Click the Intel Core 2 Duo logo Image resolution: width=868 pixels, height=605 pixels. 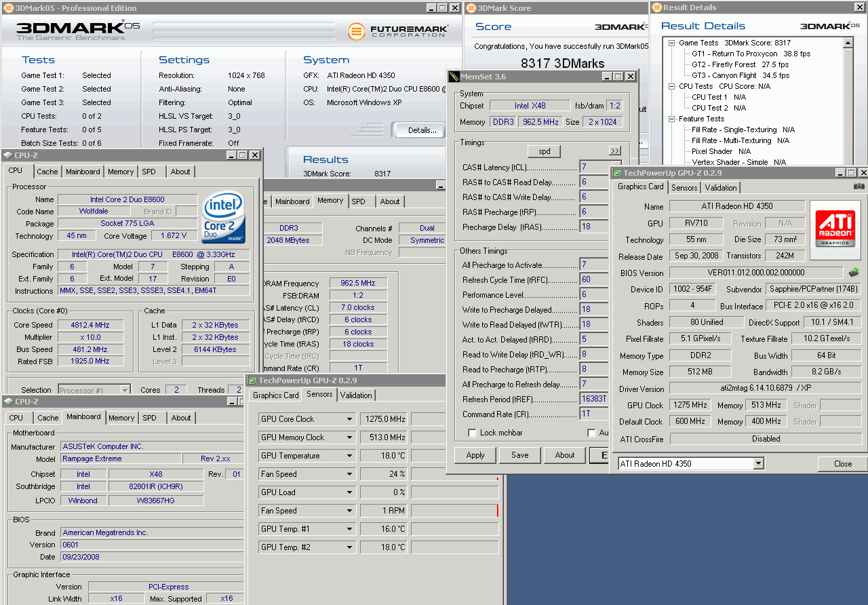224,218
